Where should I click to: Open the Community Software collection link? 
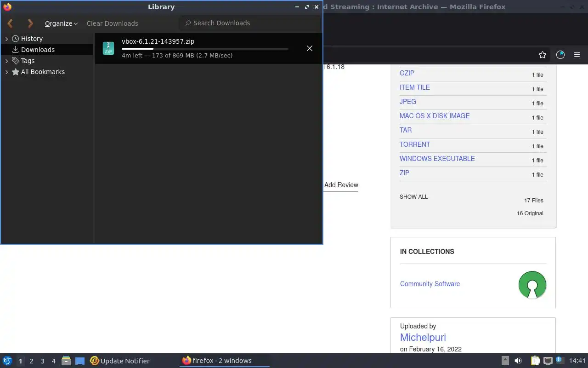pyautogui.click(x=430, y=284)
